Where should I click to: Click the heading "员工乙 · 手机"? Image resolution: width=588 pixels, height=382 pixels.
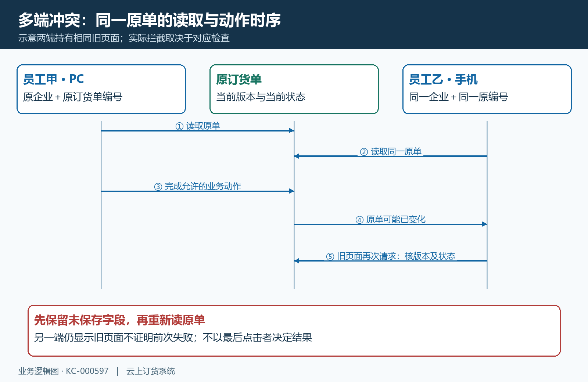click(443, 79)
